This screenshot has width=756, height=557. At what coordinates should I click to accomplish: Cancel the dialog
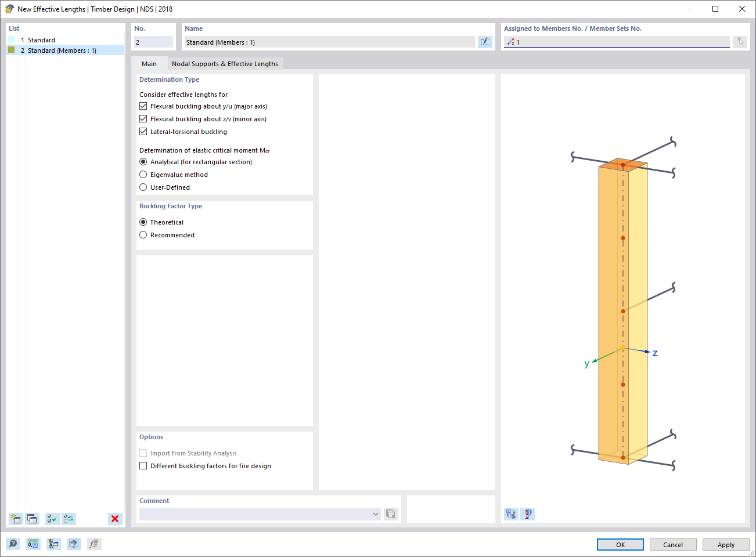point(672,544)
